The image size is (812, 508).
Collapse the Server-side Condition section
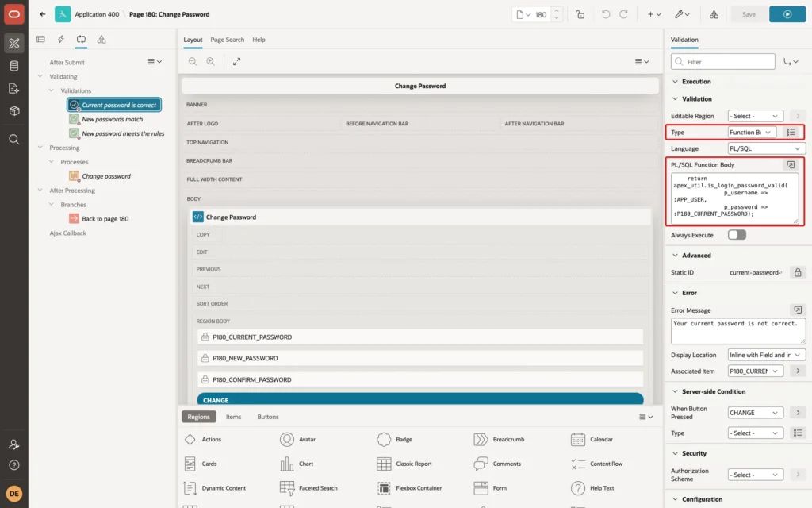click(x=675, y=392)
